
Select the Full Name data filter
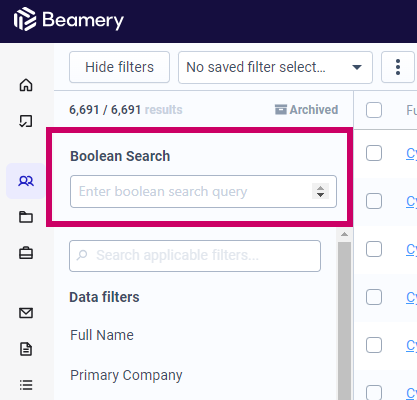click(x=102, y=335)
